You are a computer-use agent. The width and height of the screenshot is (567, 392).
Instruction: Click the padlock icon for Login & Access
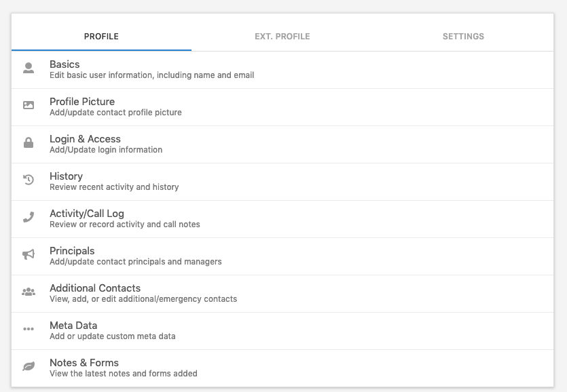[28, 142]
